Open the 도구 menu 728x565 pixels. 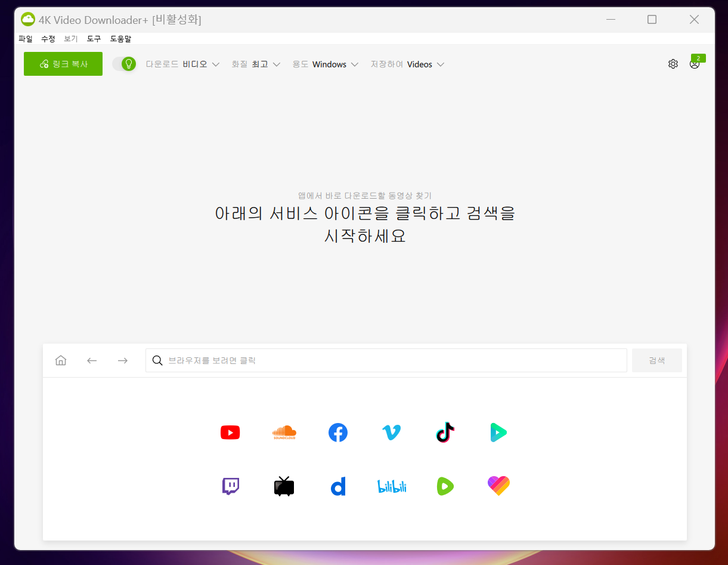(94, 39)
